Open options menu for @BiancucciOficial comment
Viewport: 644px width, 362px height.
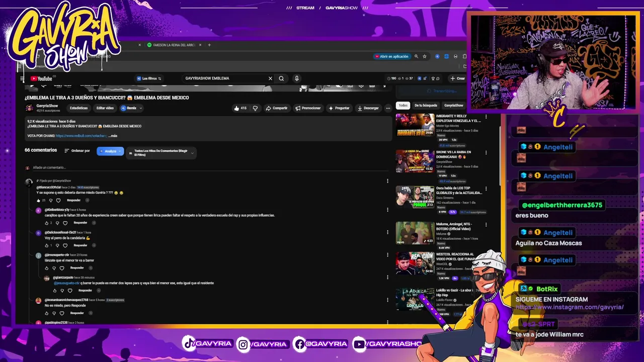click(387, 181)
